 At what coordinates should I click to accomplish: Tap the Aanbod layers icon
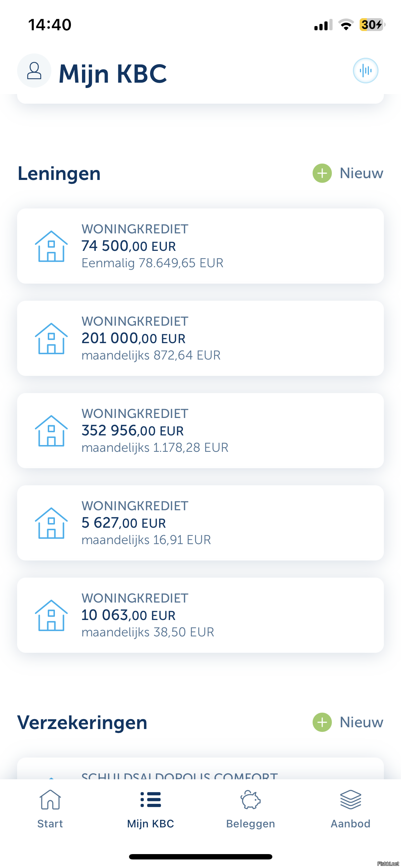[x=350, y=800]
